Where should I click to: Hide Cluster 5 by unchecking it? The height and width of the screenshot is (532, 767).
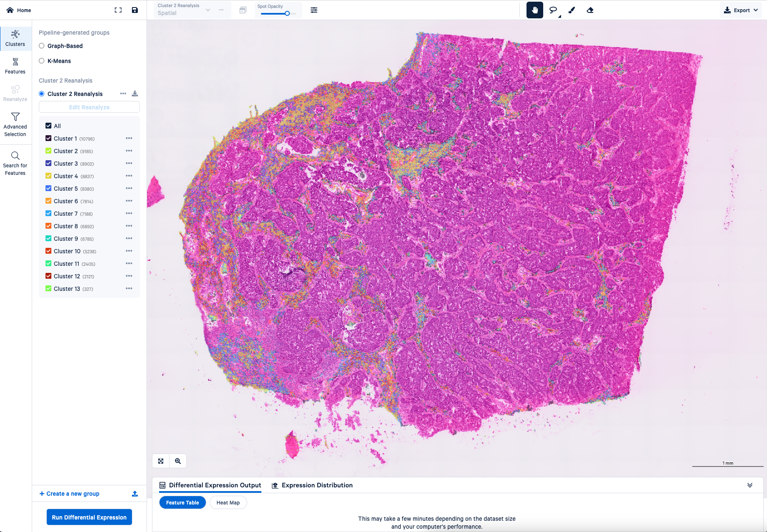[48, 188]
